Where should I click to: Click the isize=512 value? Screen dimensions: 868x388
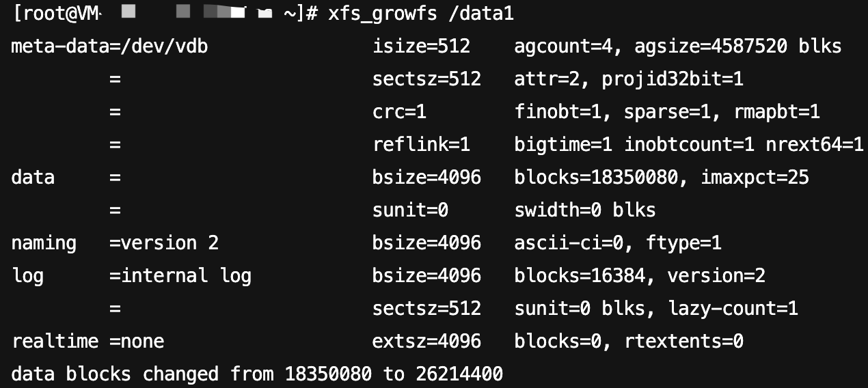click(421, 46)
